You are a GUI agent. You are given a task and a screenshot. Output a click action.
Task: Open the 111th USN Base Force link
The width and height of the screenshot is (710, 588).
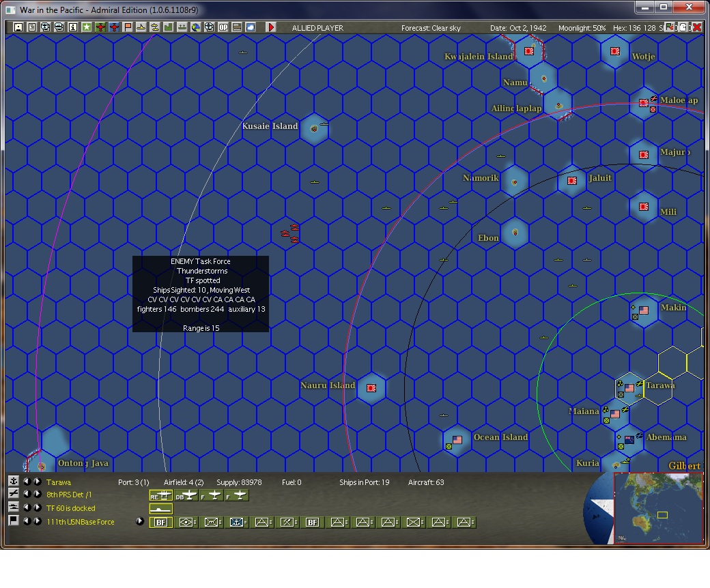coord(80,522)
